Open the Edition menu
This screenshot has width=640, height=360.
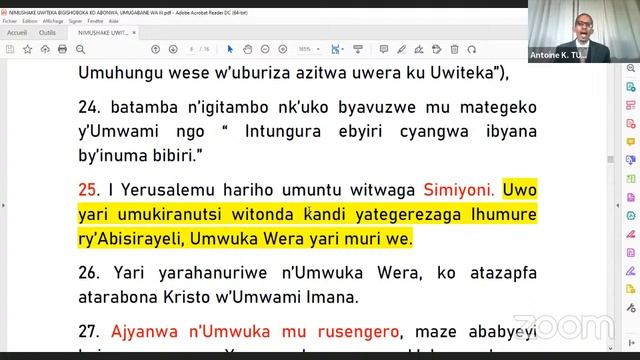30,21
